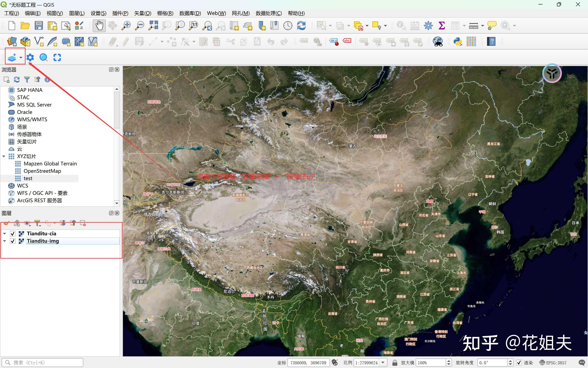Toggle the scale lock icon
Screen dimensions: 588x368
[395, 363]
